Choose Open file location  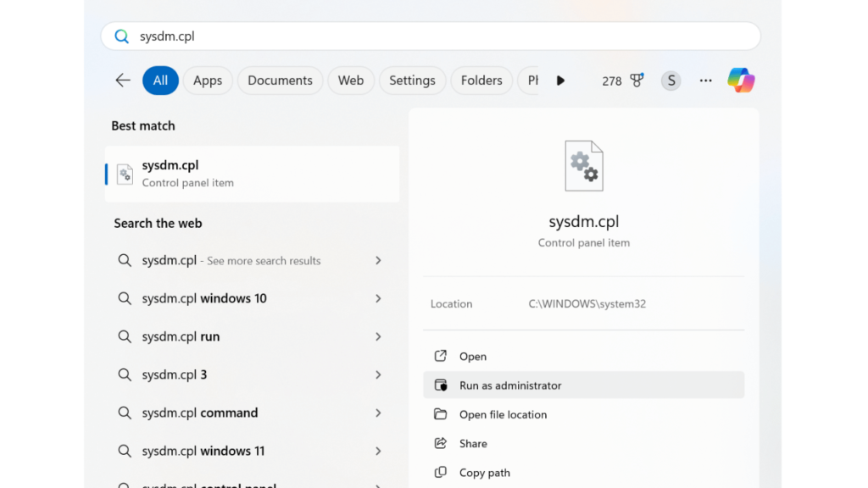point(504,414)
